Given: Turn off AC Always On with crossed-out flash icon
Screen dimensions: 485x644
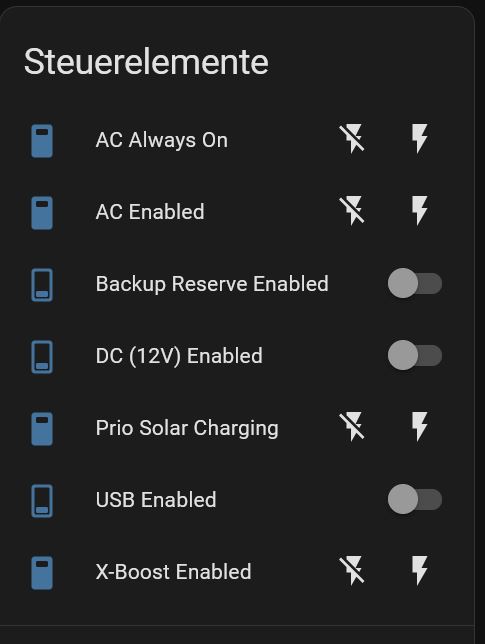Looking at the screenshot, I should (352, 139).
